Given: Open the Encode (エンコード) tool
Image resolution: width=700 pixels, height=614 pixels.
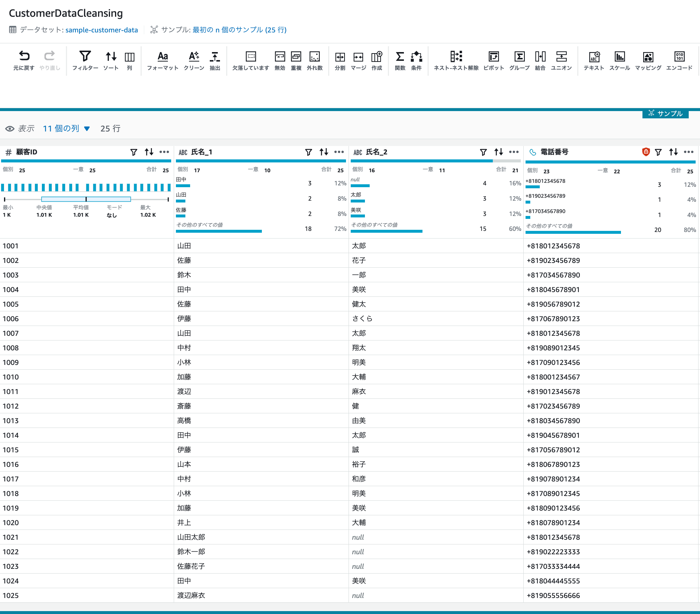Looking at the screenshot, I should coord(679,60).
